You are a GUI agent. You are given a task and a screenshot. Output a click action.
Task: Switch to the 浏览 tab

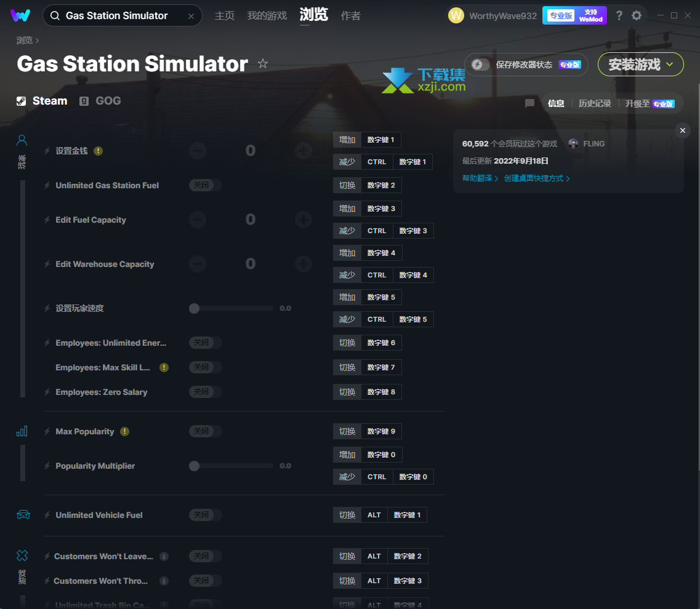[x=314, y=15]
